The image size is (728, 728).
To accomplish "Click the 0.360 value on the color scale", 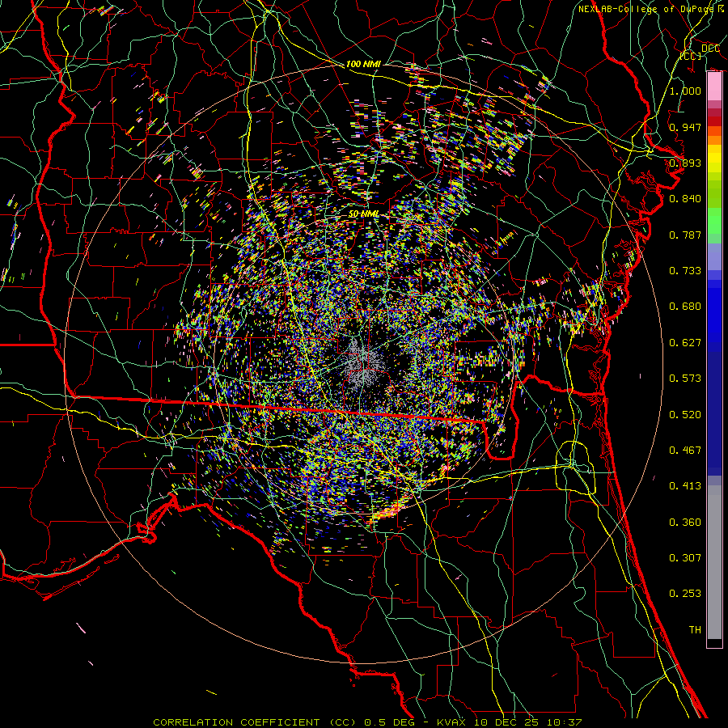I will pyautogui.click(x=685, y=523).
